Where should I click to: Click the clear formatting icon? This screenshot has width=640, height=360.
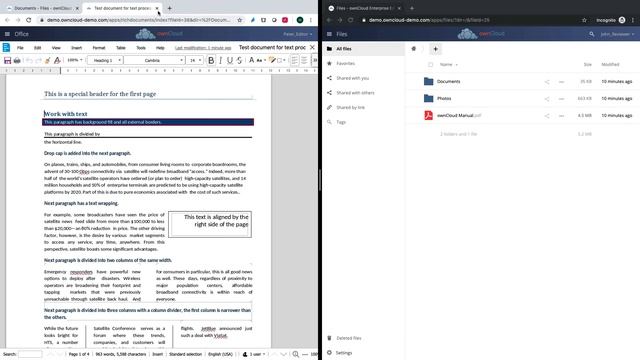(x=57, y=60)
